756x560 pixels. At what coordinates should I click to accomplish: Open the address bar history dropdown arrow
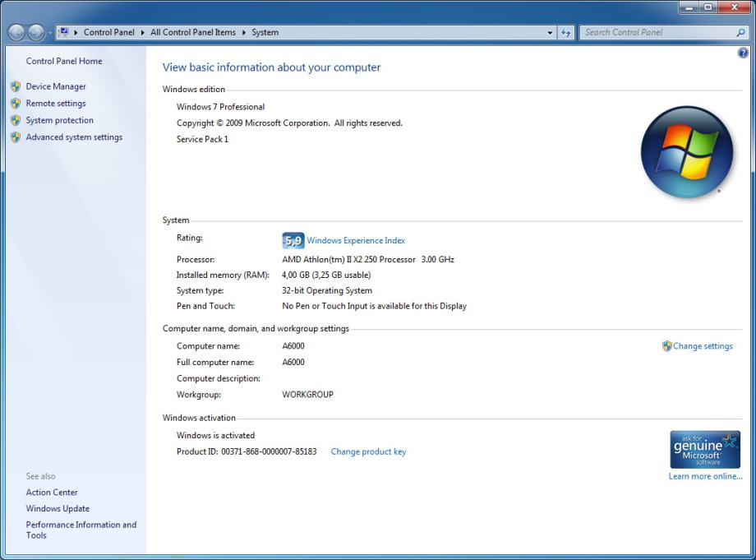pyautogui.click(x=551, y=33)
